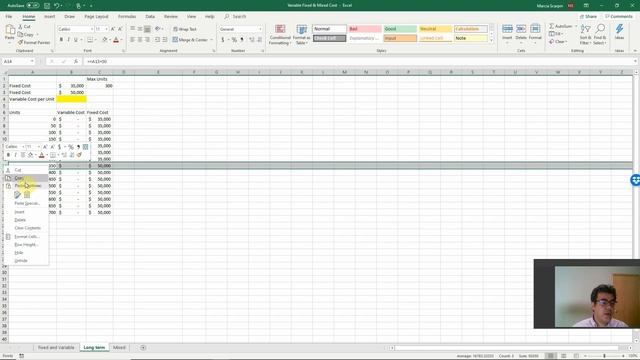Click the AutoSum button
The height and width of the screenshot is (360, 640).
[x=560, y=26]
